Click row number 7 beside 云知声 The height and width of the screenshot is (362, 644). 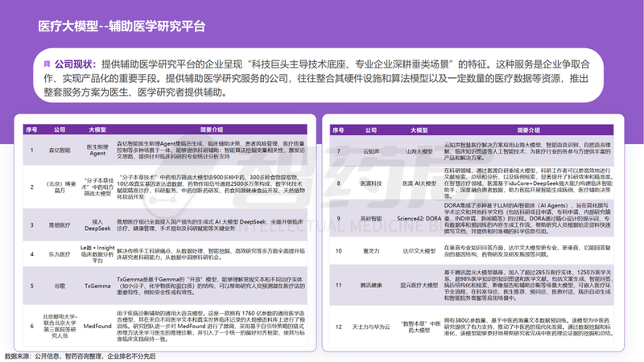(338, 151)
